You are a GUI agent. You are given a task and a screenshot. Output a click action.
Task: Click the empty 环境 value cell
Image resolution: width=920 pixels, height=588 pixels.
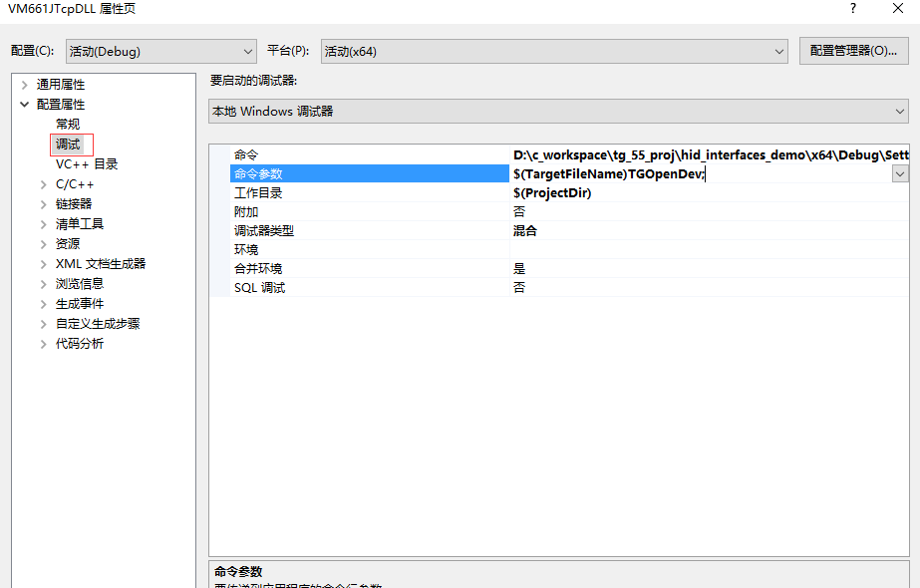pyautogui.click(x=710, y=249)
